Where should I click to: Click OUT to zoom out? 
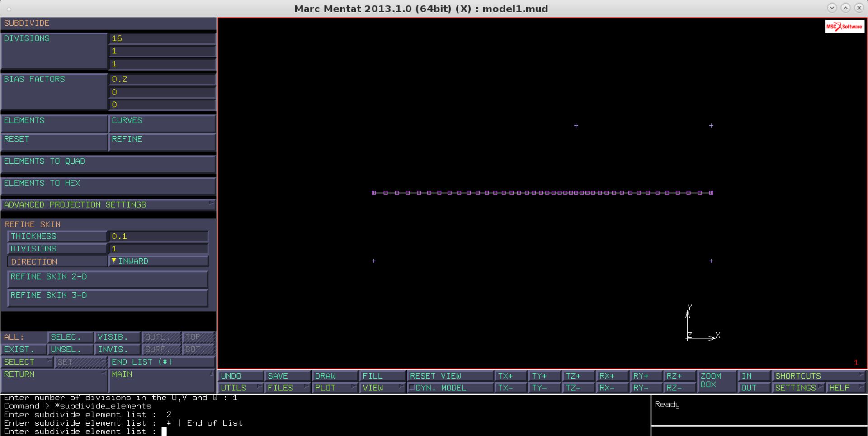pos(754,388)
